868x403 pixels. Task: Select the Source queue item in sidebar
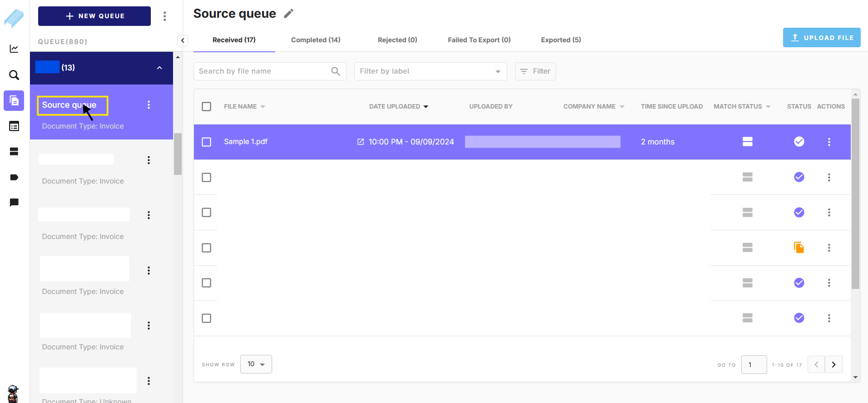[101, 112]
